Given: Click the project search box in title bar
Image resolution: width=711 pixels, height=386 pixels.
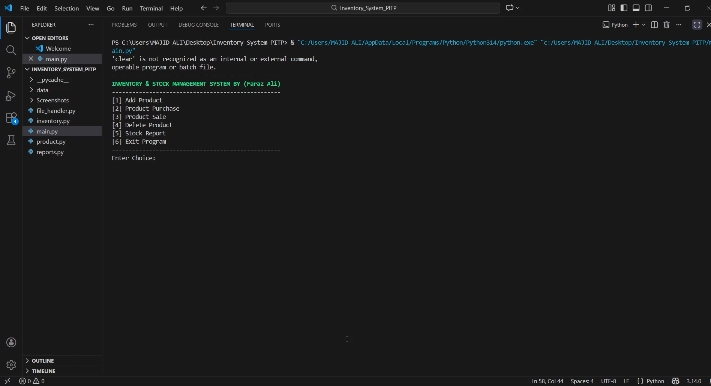Looking at the screenshot, I should coord(363,8).
